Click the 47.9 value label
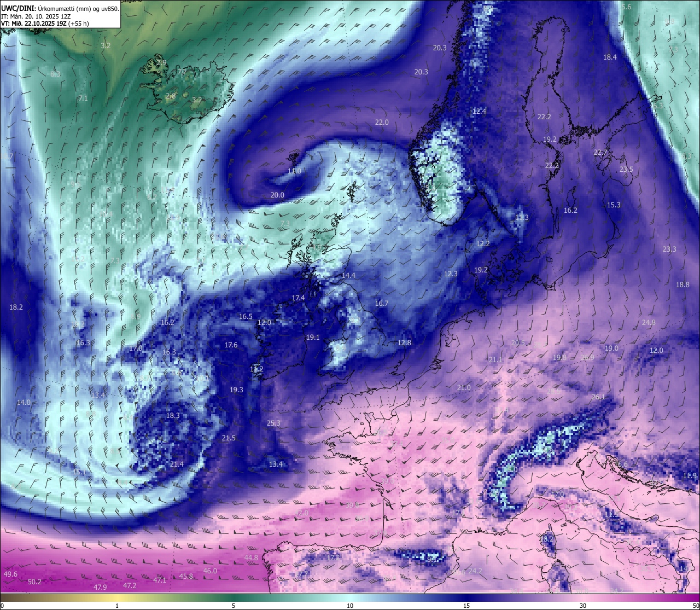 100,588
